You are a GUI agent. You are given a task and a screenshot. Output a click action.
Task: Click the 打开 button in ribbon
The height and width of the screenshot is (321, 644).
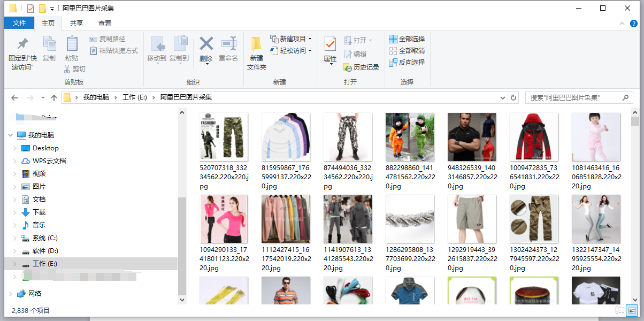click(357, 40)
